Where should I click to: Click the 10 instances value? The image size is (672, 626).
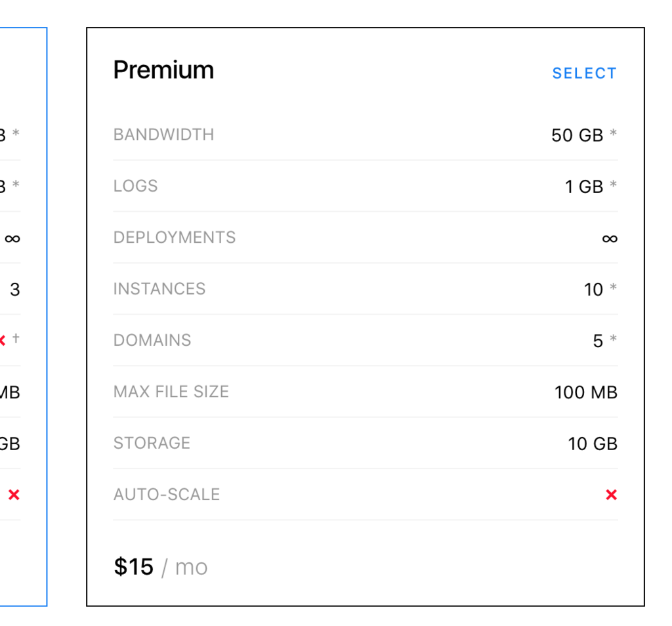pos(593,289)
